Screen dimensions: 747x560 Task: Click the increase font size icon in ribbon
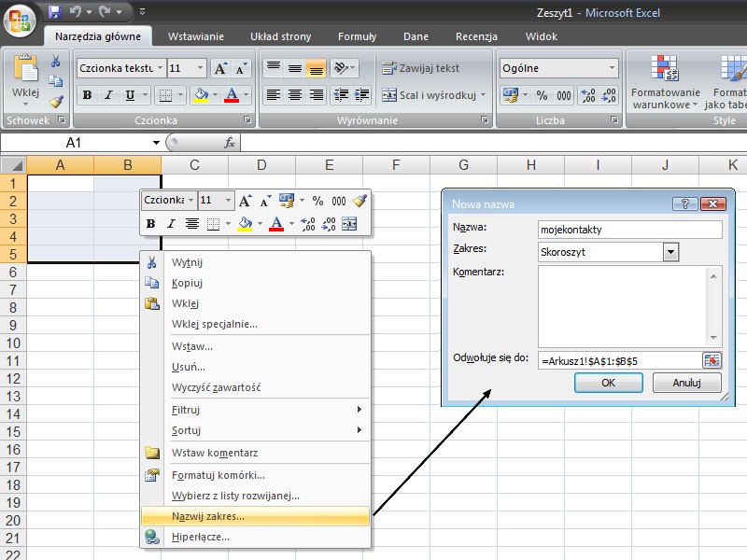[x=220, y=68]
